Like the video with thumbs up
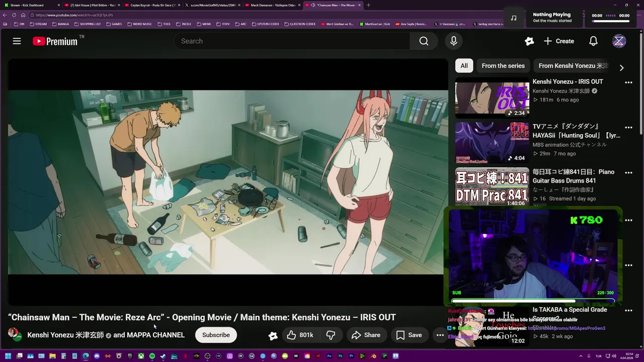 (300, 335)
